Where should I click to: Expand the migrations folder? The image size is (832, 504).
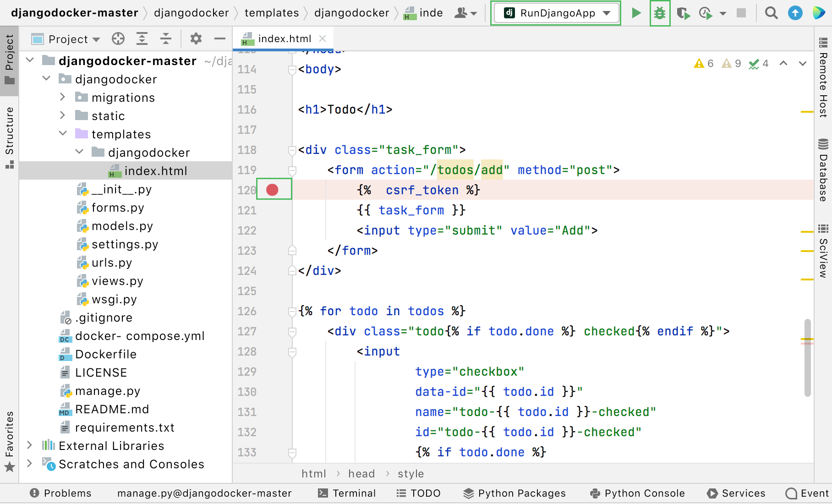[62, 97]
